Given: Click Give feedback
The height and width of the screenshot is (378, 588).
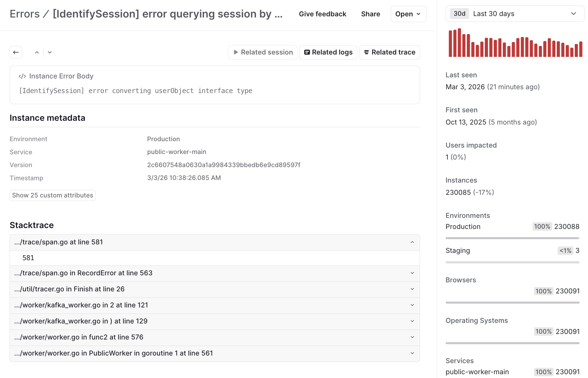Looking at the screenshot, I should coord(322,14).
